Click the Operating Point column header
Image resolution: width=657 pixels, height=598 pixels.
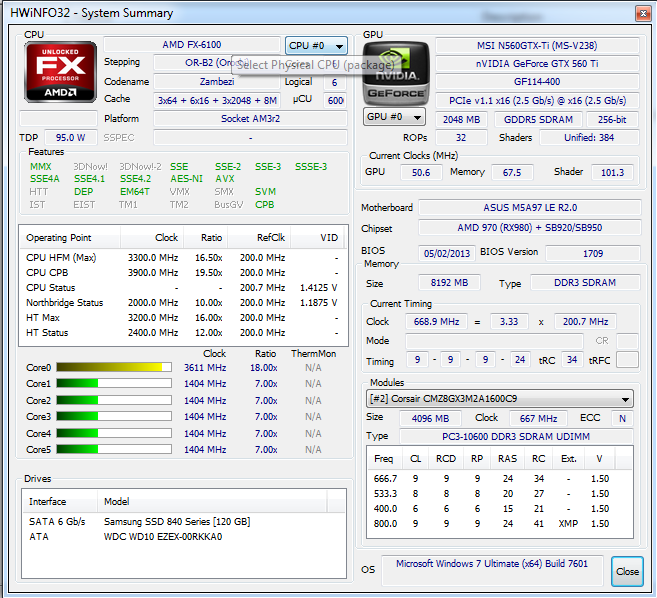(x=70, y=238)
